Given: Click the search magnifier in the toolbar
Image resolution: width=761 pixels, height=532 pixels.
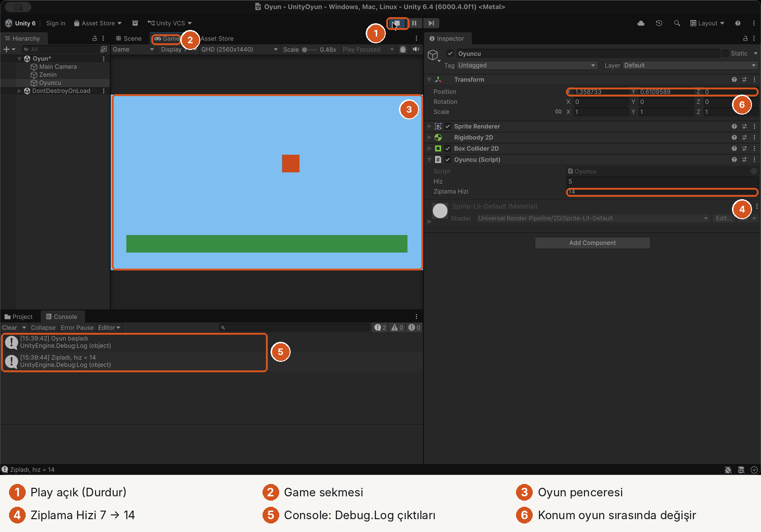Looking at the screenshot, I should (x=677, y=23).
